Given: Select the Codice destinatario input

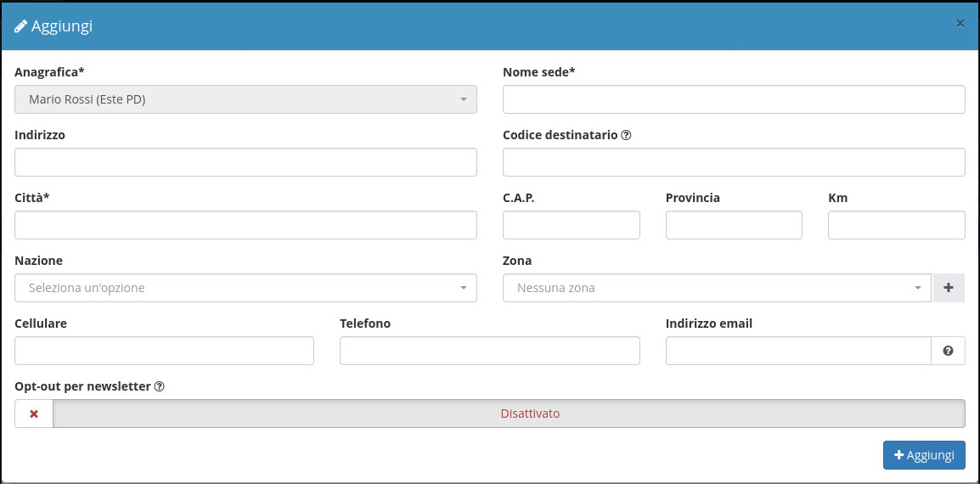Looking at the screenshot, I should 734,162.
